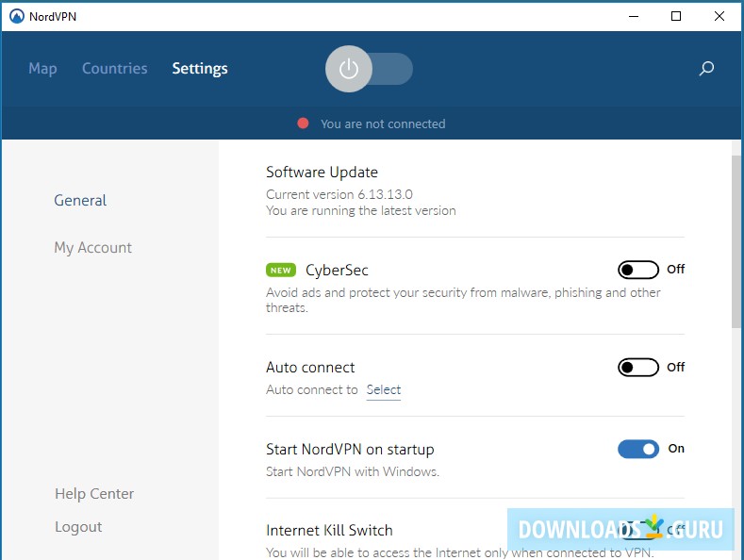The height and width of the screenshot is (560, 744).
Task: Click the 'Auto connect' heading
Action: point(310,368)
